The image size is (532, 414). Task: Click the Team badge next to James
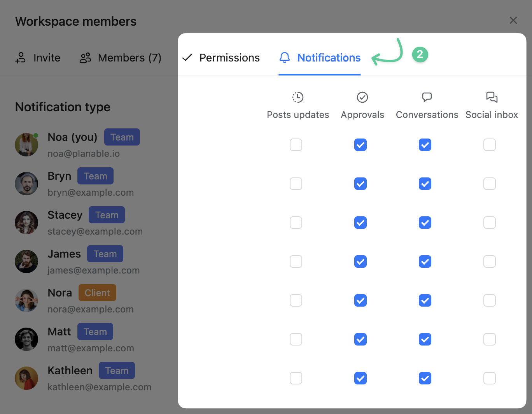[x=105, y=254]
